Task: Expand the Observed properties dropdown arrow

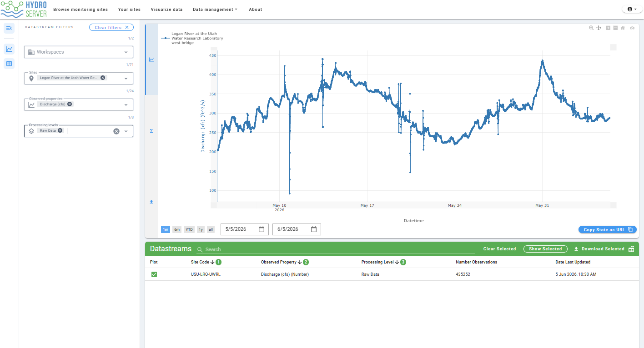Action: (x=126, y=105)
